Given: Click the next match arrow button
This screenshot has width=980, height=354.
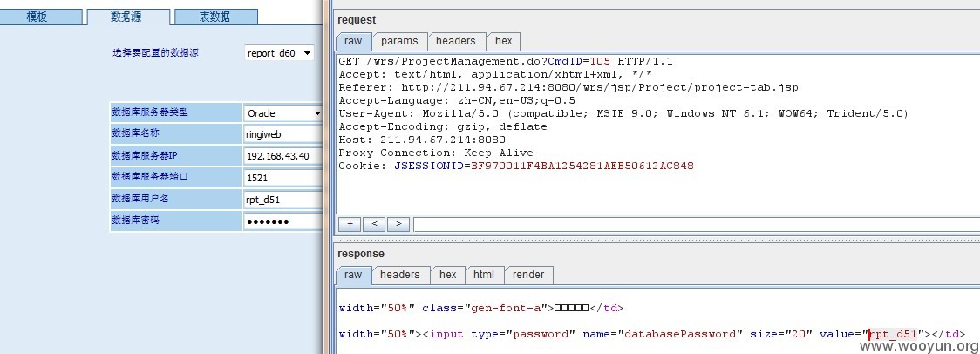Looking at the screenshot, I should [x=398, y=224].
